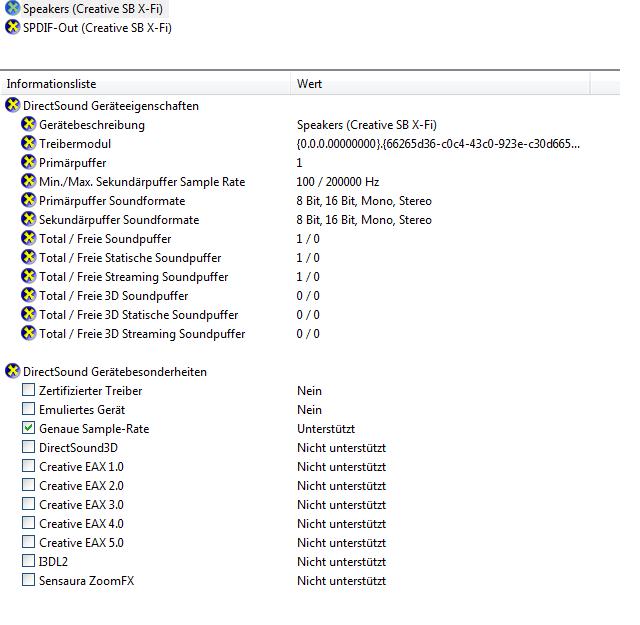The width and height of the screenshot is (640, 625).
Task: Click the icon beside Primärpuffer row
Action: 29,162
